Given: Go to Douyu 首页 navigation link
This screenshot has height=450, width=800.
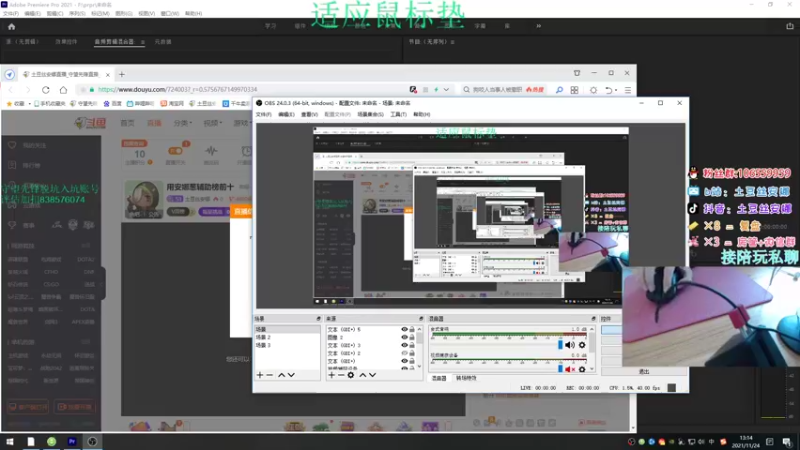Looking at the screenshot, I should tap(127, 123).
